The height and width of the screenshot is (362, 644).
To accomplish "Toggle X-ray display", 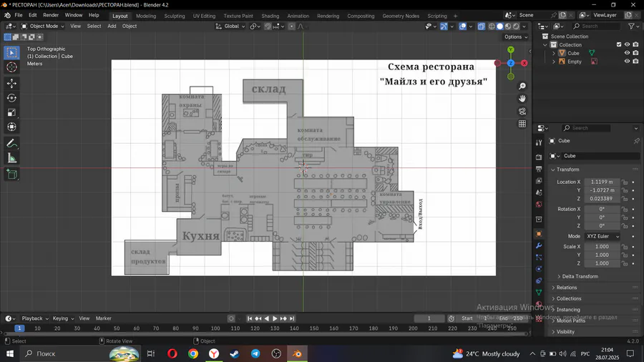I will [481, 26].
